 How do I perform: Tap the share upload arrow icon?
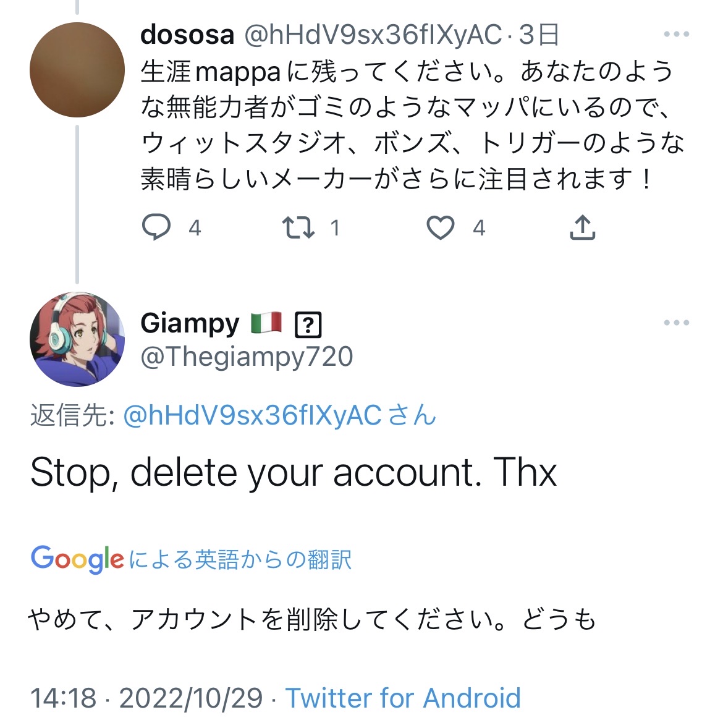[x=581, y=228]
